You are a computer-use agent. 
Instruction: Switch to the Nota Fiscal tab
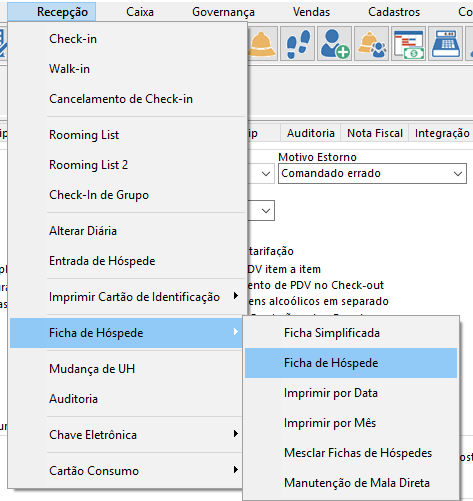tap(375, 133)
